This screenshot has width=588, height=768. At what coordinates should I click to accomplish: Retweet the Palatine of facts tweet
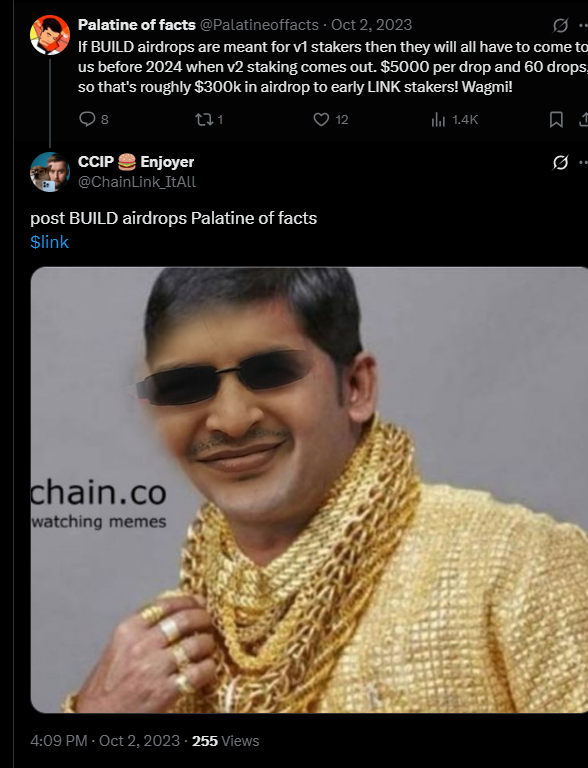click(202, 120)
